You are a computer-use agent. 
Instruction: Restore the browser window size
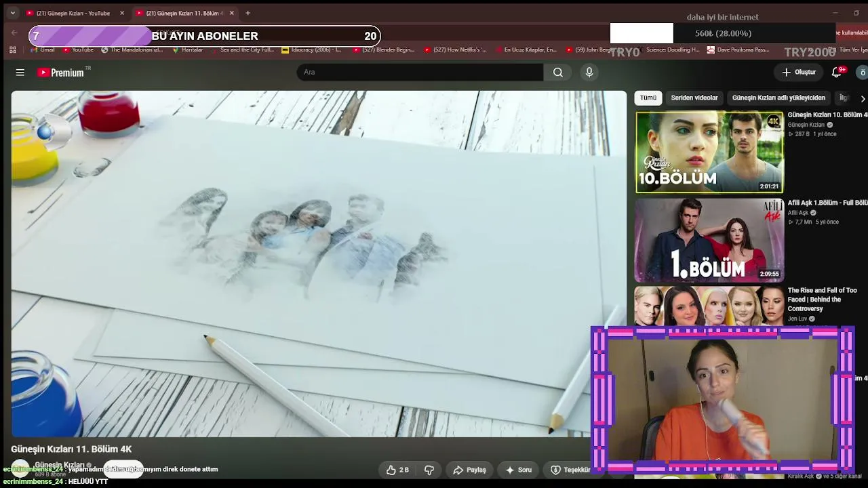coord(856,13)
